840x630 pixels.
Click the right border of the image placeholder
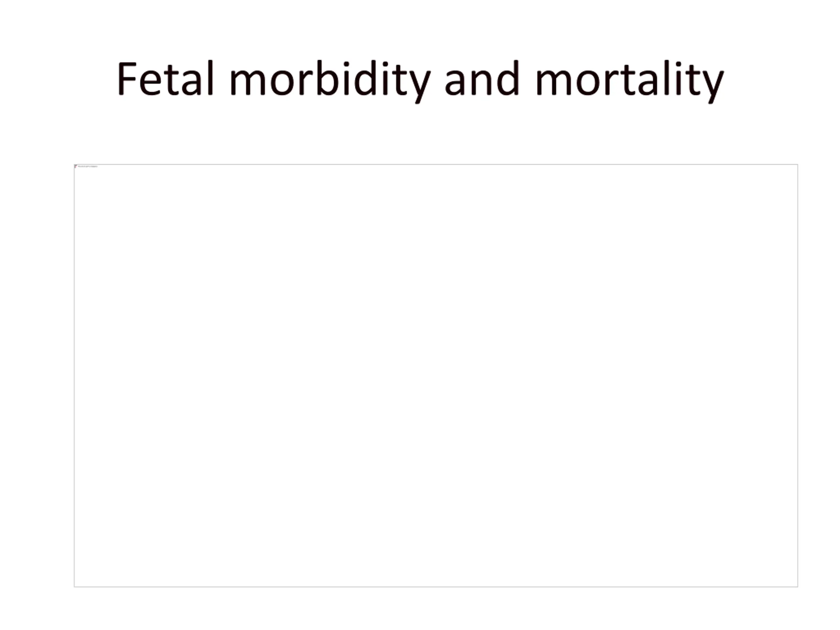[798, 376]
